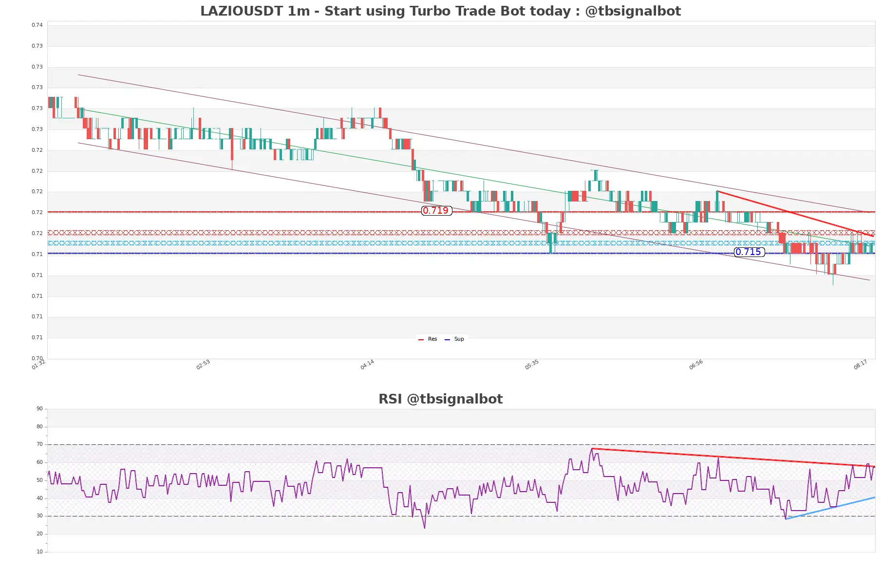Click the 0.715 support price label
Screen dimensions: 882x588
pos(749,252)
